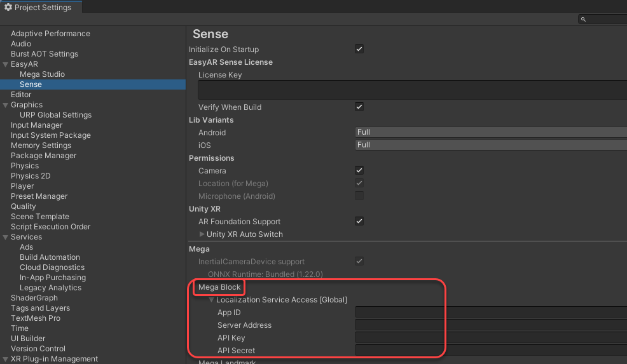Screen dimensions: 627x364
Task: Open Mega Studio settings page
Action: (x=42, y=74)
